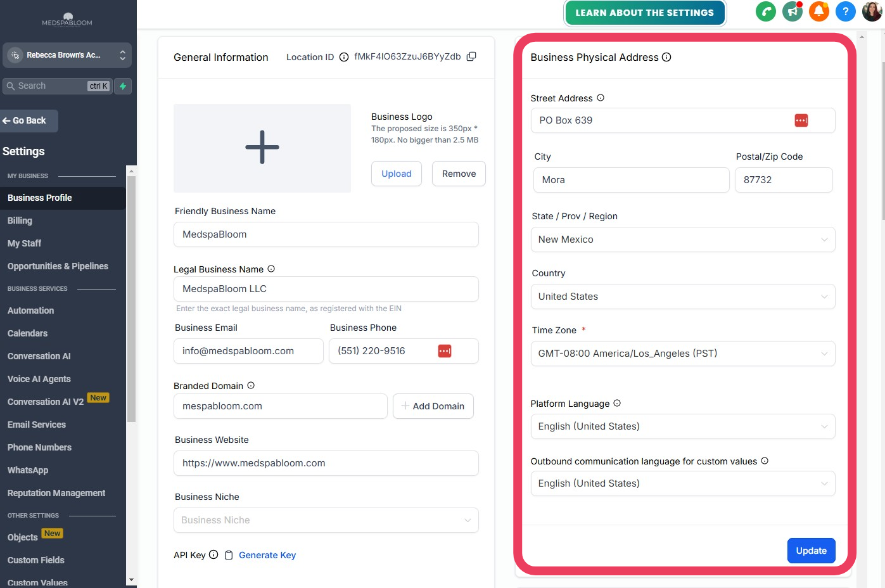Open the orange notifications bell
The height and width of the screenshot is (588, 885).
click(x=819, y=11)
